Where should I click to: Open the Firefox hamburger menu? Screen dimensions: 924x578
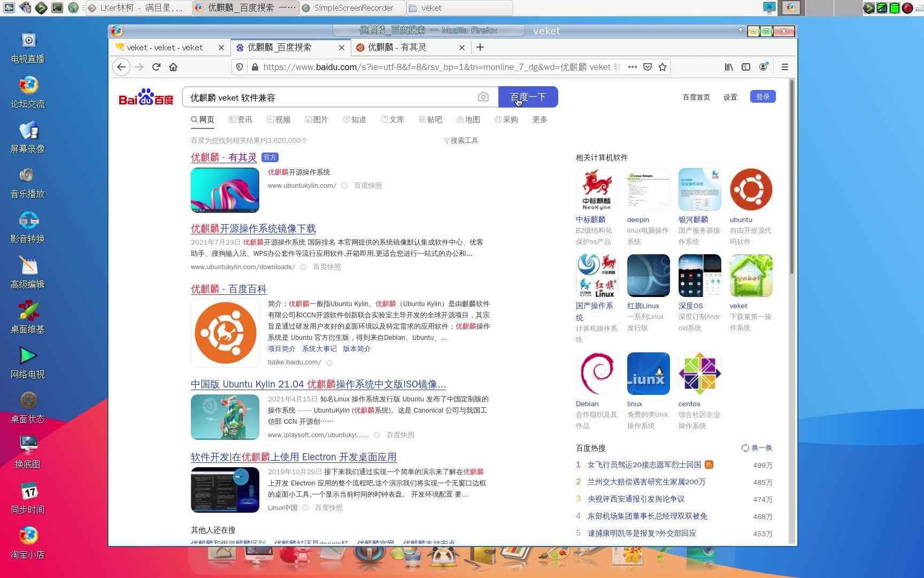point(785,67)
